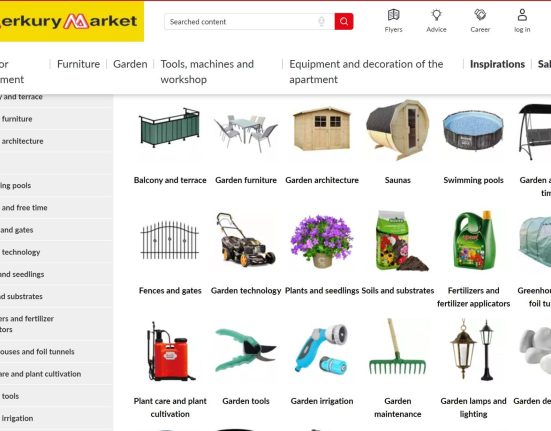Click the Garden irrigation label link

pos(322,401)
